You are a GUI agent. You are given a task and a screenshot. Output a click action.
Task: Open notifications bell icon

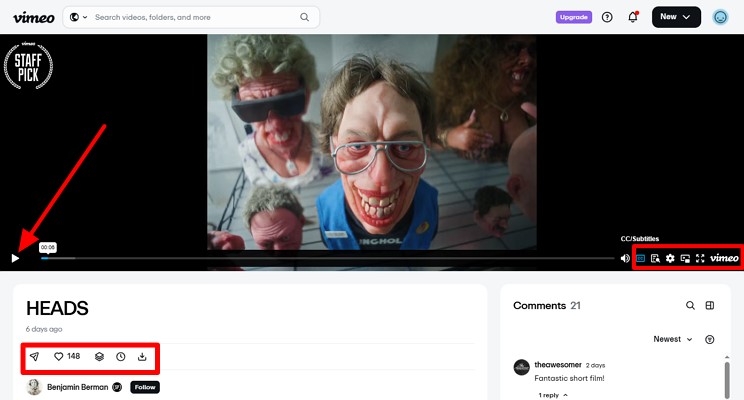[633, 17]
